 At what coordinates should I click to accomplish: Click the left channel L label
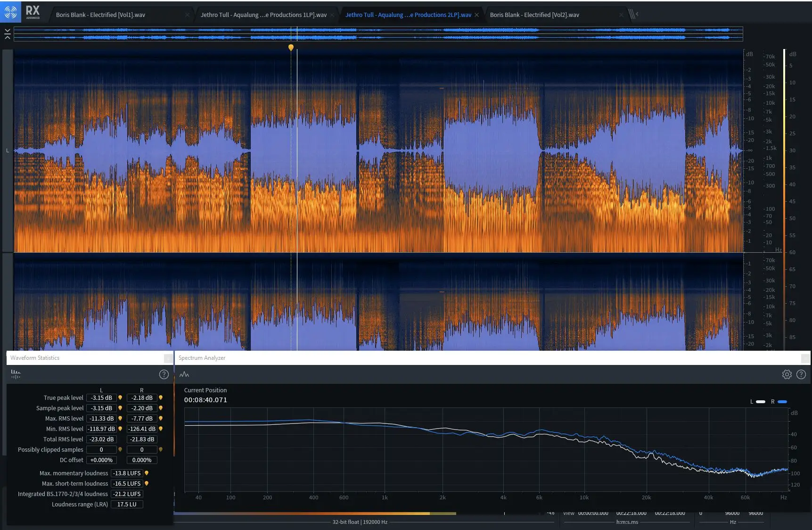[x=8, y=150]
